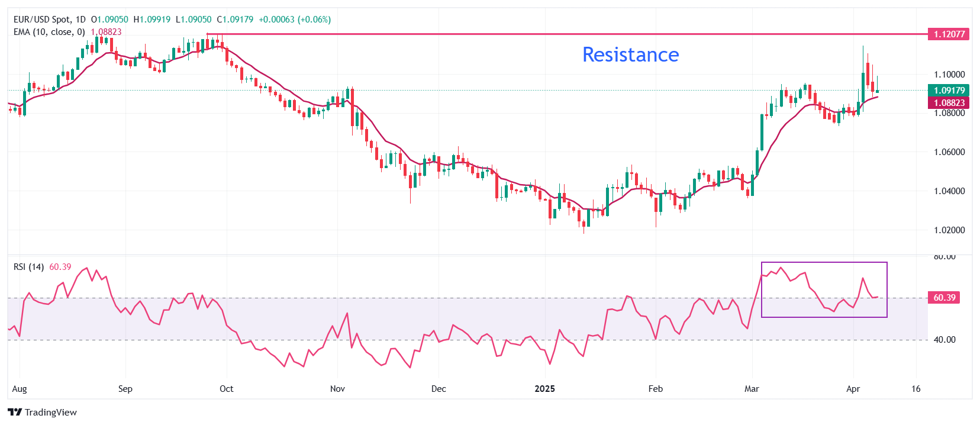Image resolution: width=980 pixels, height=425 pixels.
Task: Click the 1.10000 price axis level
Action: (949, 75)
